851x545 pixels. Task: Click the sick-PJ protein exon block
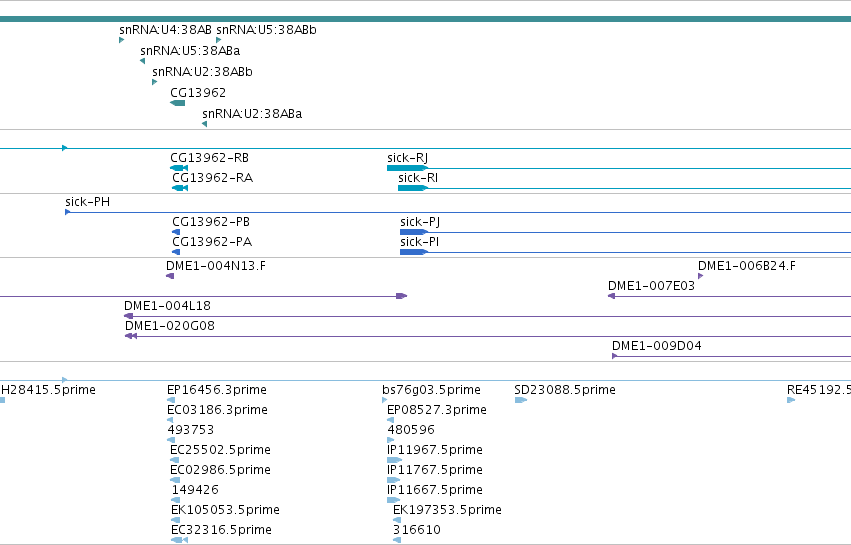[x=414, y=232]
